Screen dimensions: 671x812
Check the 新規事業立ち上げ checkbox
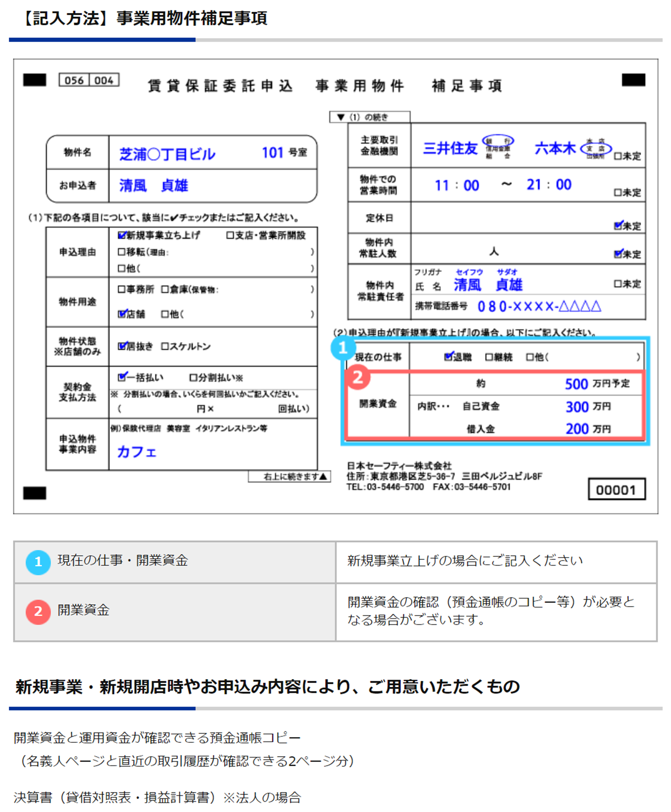(122, 235)
